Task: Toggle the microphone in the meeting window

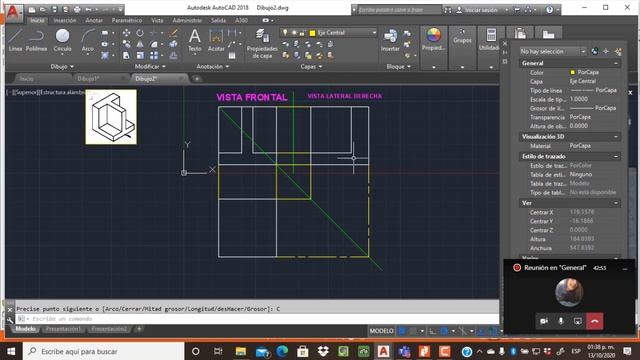Action: [561, 321]
